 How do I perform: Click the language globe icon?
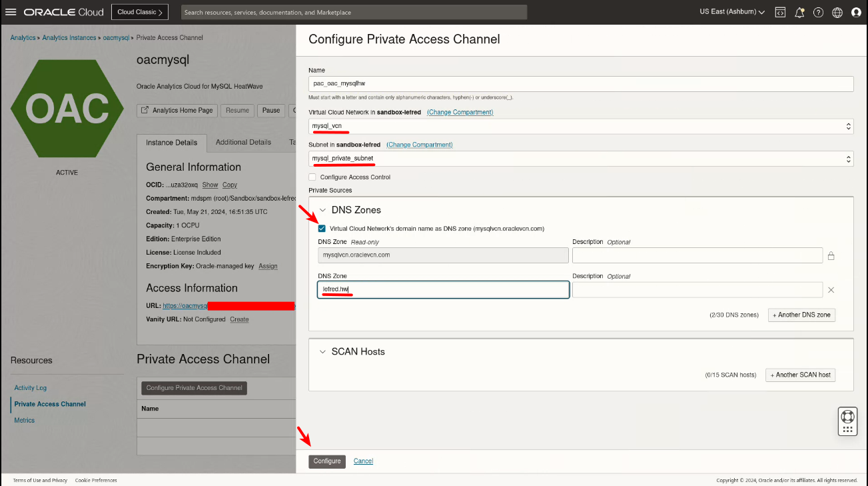click(x=837, y=12)
